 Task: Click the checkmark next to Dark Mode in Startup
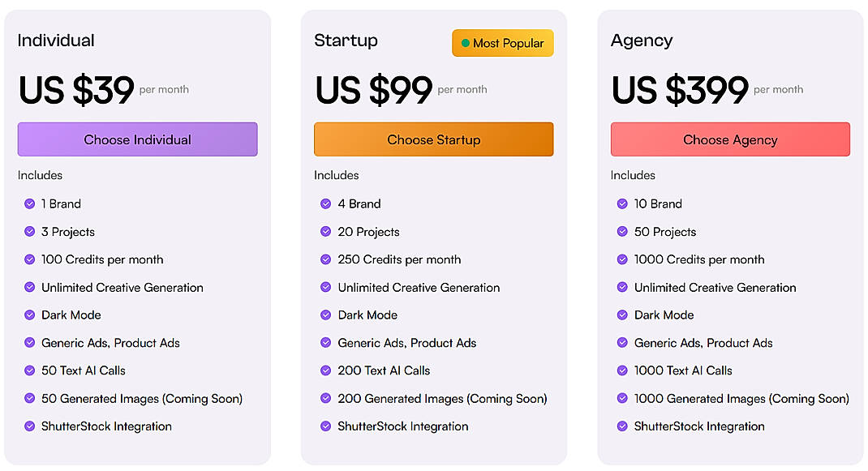point(325,315)
